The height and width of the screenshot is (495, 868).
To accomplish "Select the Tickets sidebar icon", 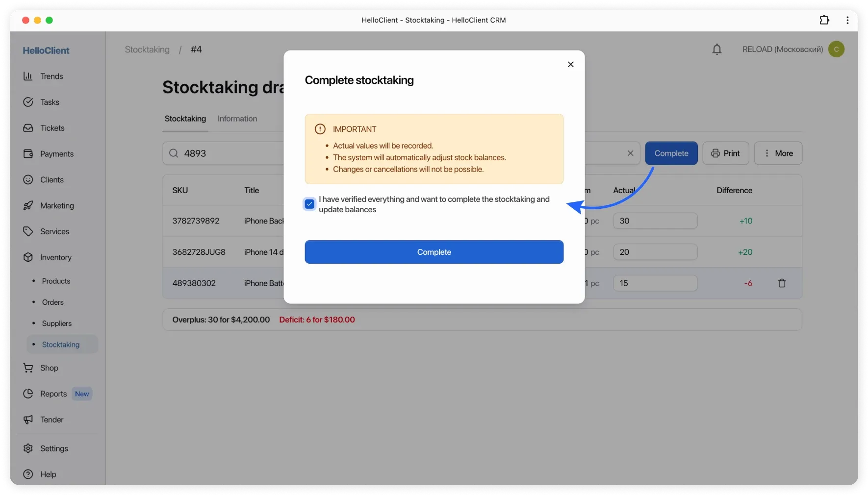I will point(28,128).
